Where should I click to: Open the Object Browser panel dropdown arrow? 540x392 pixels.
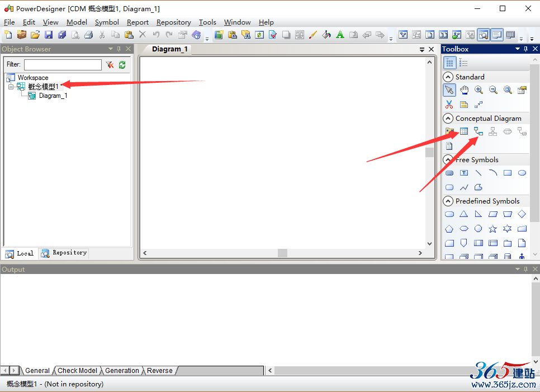111,49
